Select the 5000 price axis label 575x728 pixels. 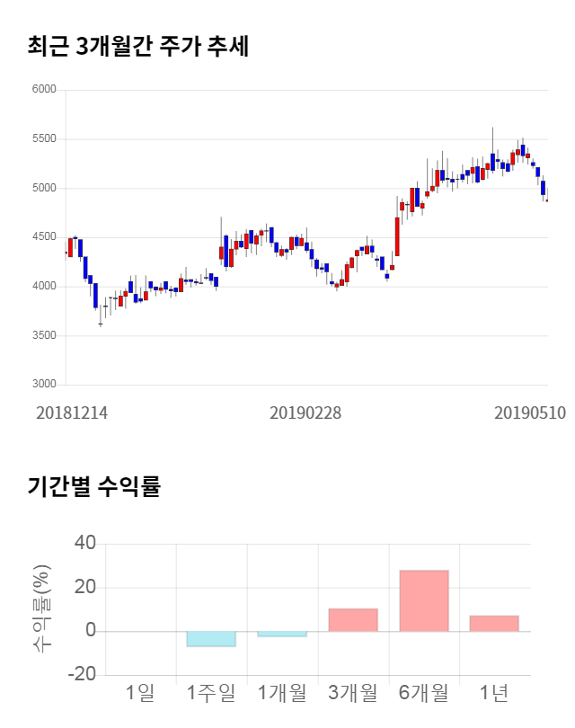[x=45, y=188]
